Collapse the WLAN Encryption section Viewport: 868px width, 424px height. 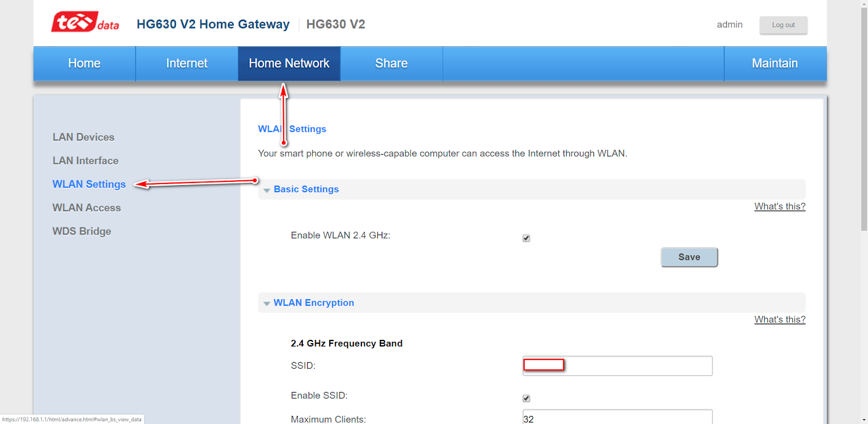[266, 303]
